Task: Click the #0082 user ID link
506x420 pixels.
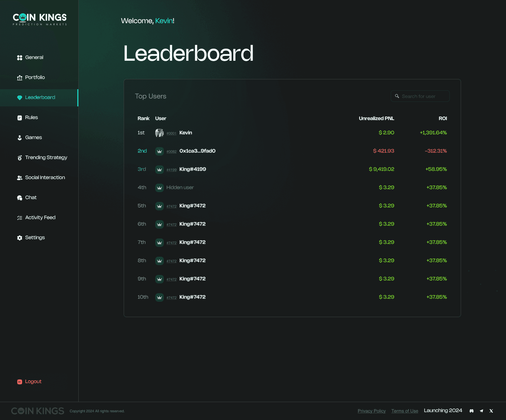Action: (x=171, y=152)
